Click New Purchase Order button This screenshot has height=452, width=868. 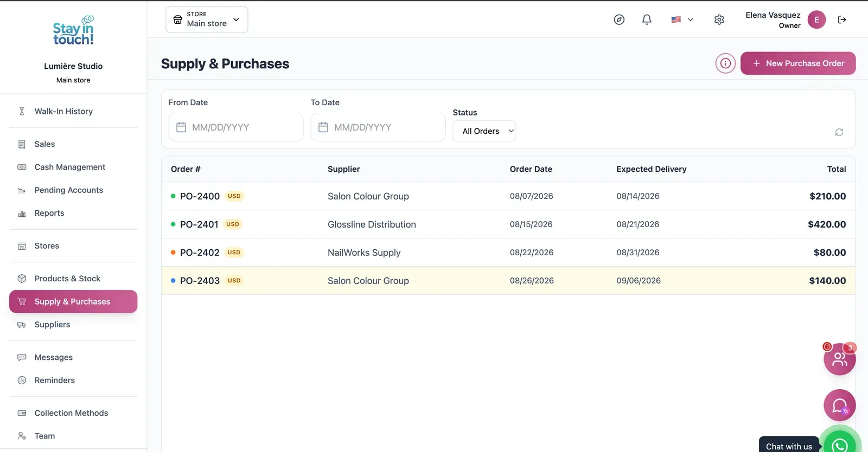(x=798, y=63)
